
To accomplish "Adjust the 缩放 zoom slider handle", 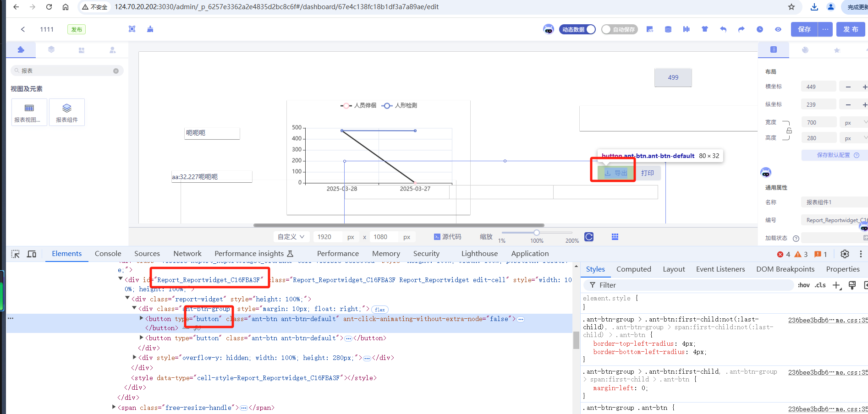I will pyautogui.click(x=537, y=233).
